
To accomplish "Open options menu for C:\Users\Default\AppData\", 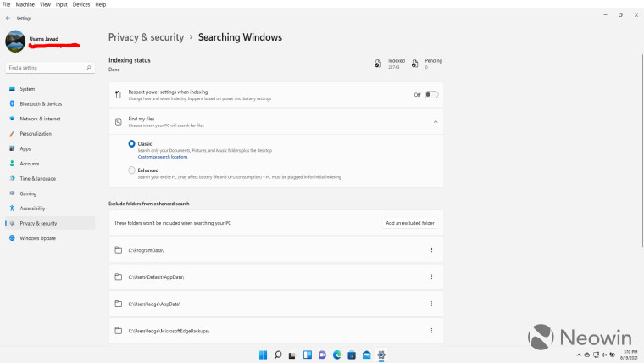I will [431, 276].
